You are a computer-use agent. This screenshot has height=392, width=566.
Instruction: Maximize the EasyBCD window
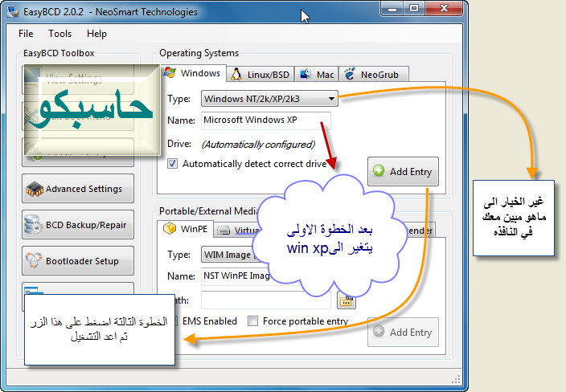click(x=414, y=9)
